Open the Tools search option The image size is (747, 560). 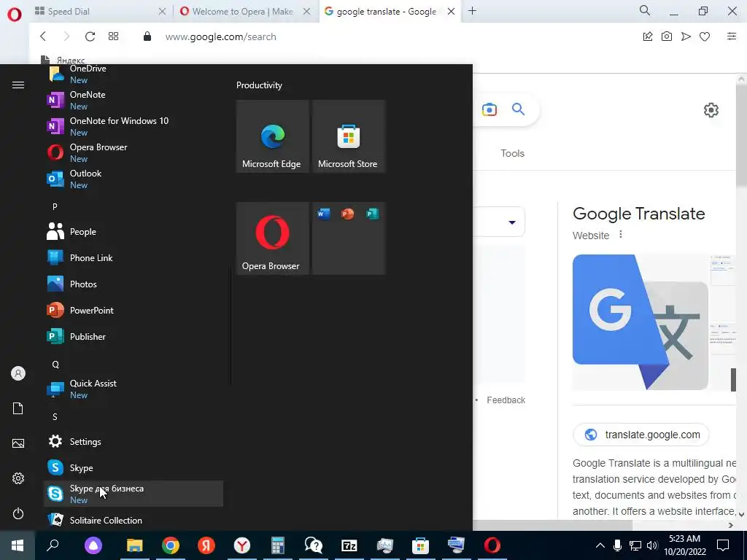pos(512,153)
